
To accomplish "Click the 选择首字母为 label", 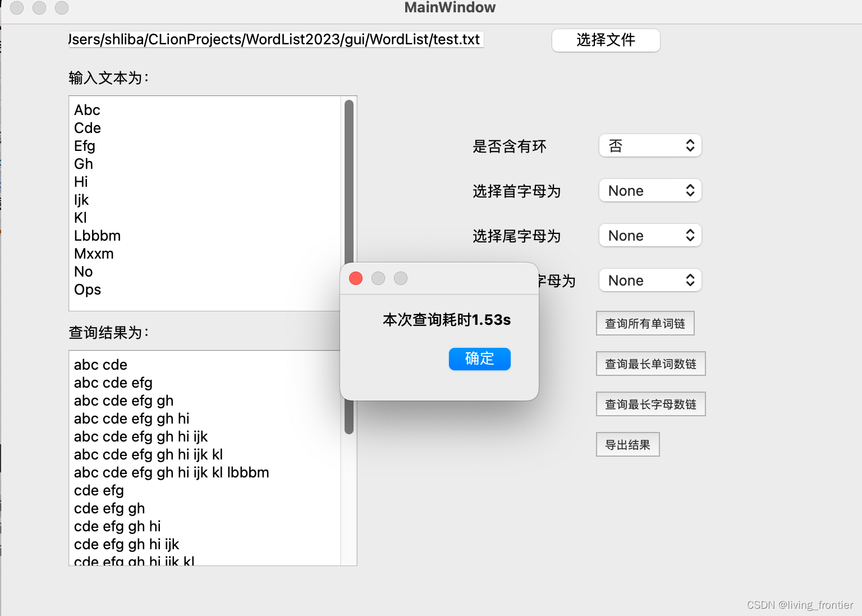I will (x=517, y=191).
